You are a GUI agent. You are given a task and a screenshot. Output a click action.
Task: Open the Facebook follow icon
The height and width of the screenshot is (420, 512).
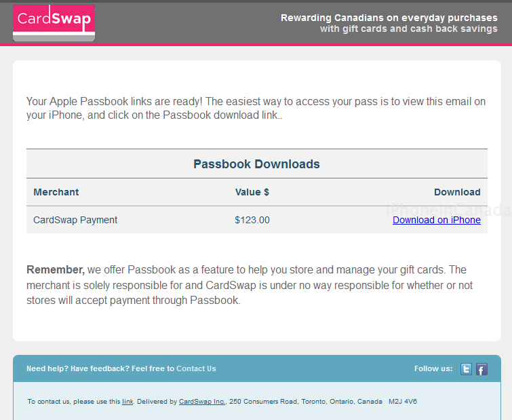coord(481,369)
